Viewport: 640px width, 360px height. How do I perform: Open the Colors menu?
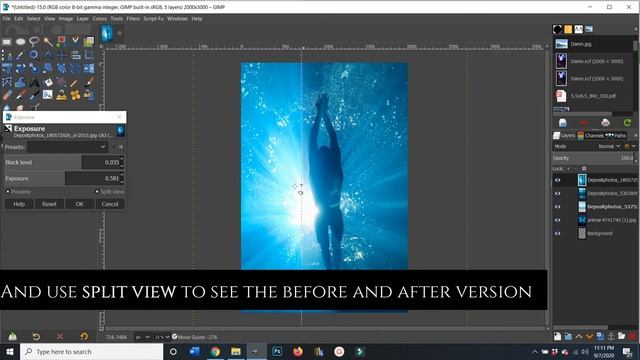99,19
